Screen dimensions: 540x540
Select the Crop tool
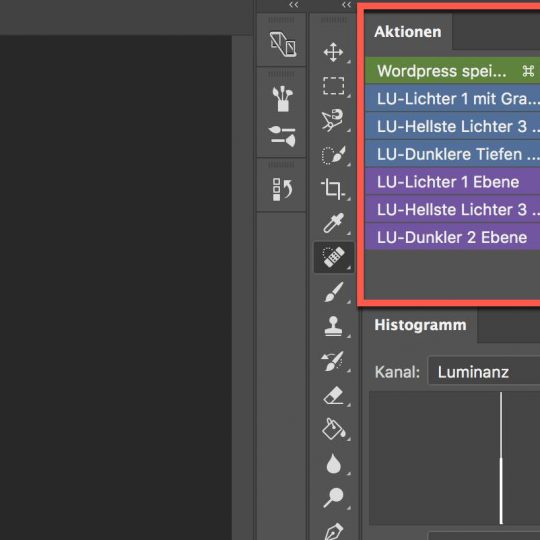pos(333,189)
